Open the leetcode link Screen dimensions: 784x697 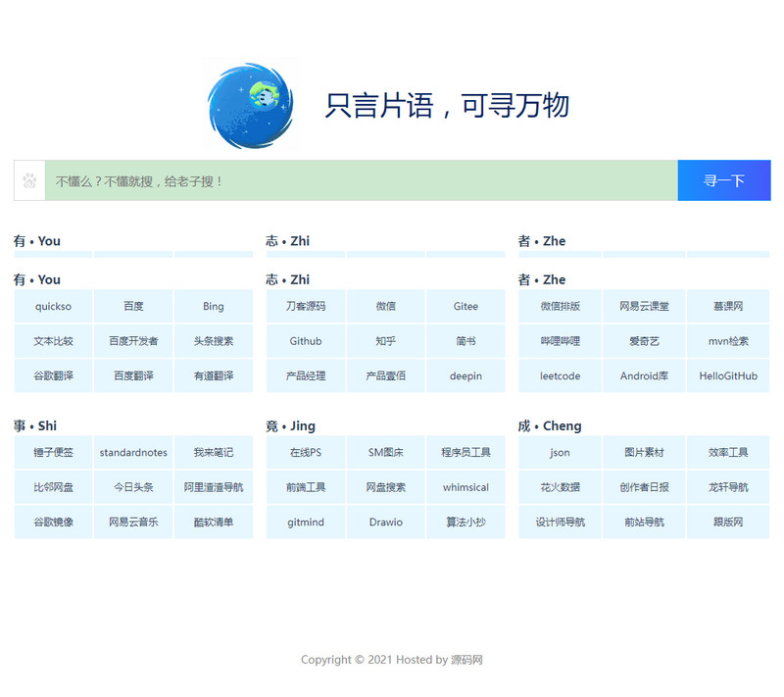(560, 376)
